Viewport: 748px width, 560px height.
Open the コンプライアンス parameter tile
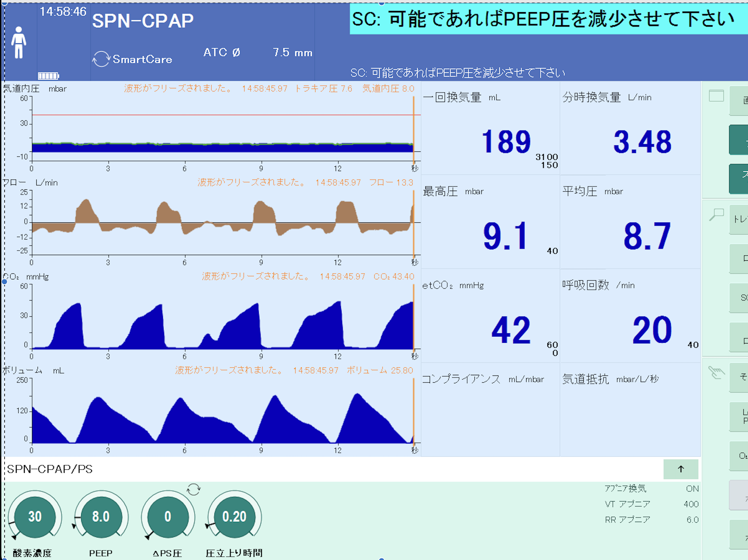click(490, 410)
